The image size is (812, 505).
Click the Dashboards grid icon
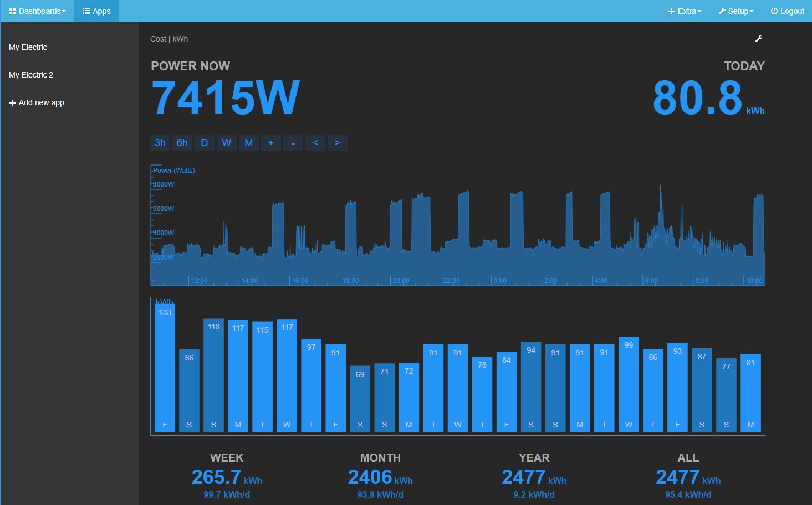point(12,11)
